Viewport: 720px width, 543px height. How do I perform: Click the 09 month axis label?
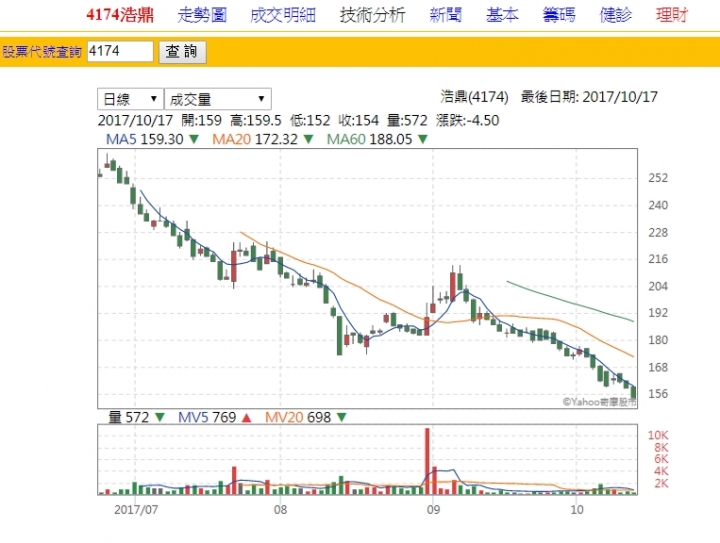coord(433,509)
